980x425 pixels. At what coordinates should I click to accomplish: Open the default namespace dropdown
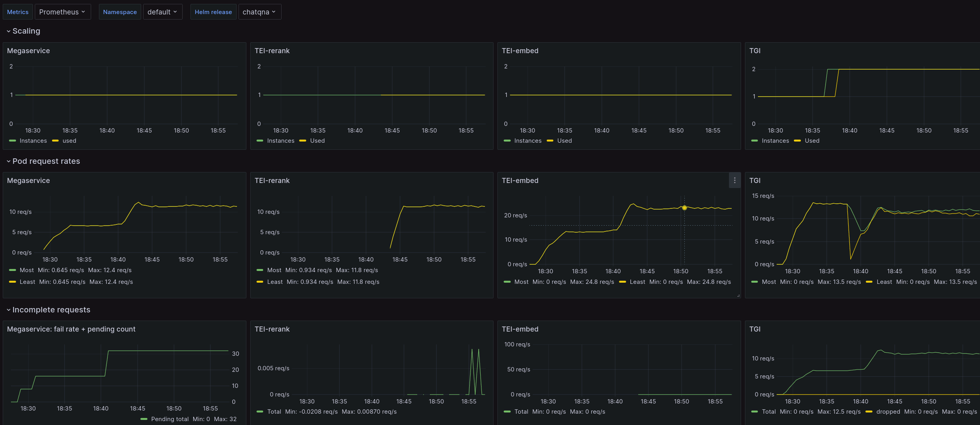coord(163,12)
